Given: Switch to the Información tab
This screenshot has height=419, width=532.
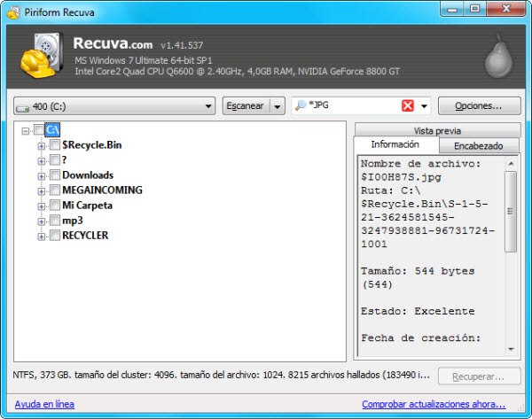Looking at the screenshot, I should click(395, 144).
